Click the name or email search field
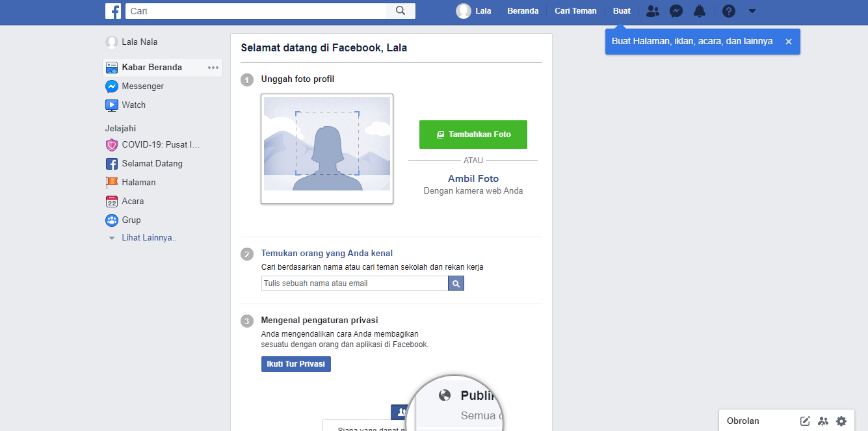This screenshot has width=868, height=431. tap(354, 283)
